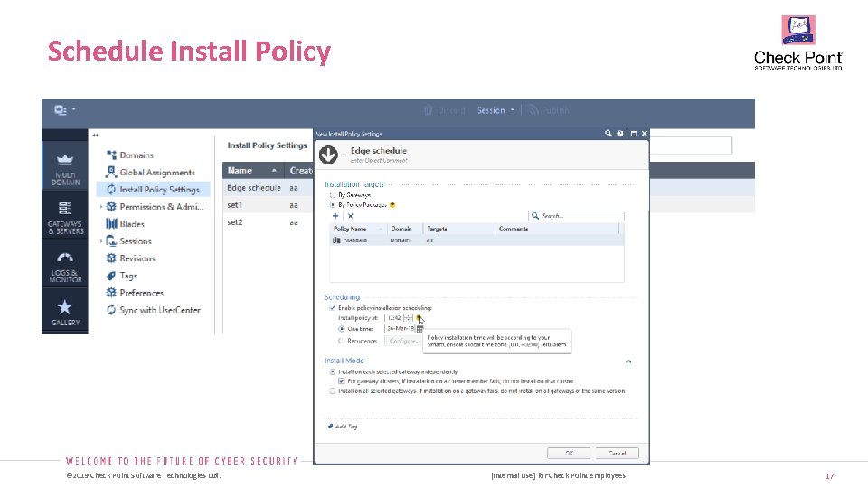
Task: Select the set1 row
Action: [x=268, y=205]
